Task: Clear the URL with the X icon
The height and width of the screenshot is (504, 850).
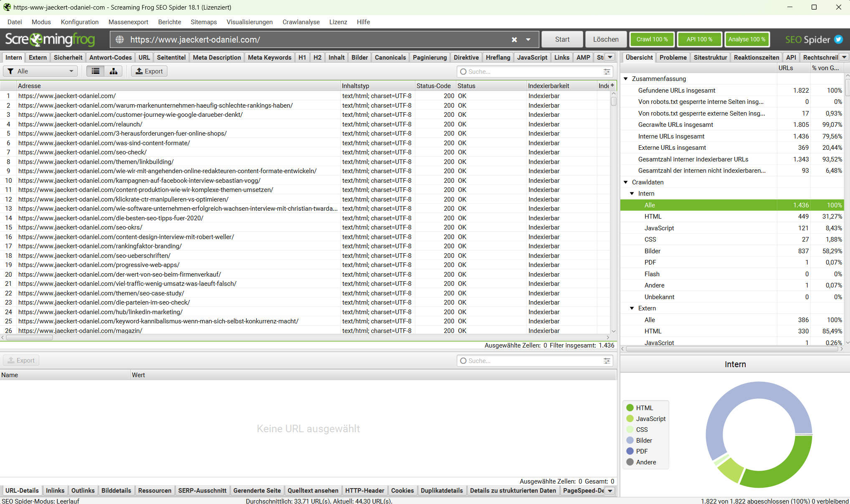Action: click(x=514, y=40)
